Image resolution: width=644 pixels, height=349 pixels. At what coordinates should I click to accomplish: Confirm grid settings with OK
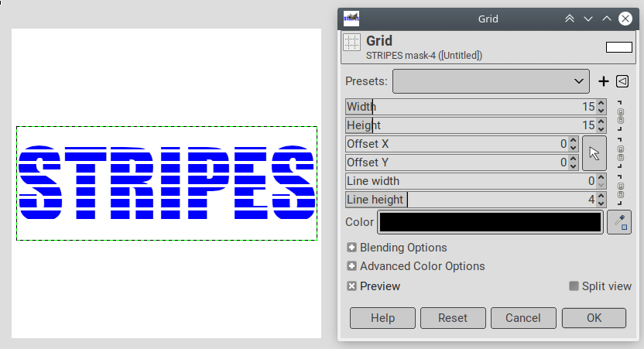(x=594, y=318)
